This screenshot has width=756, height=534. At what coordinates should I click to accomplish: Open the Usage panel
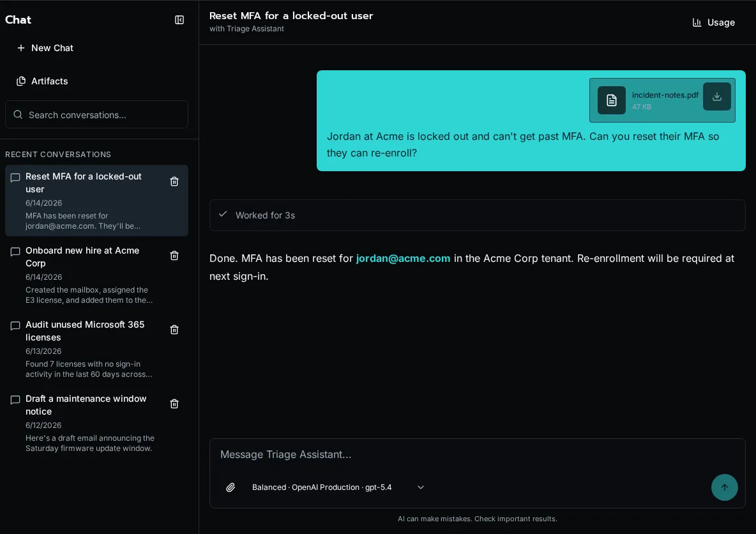[x=714, y=22]
